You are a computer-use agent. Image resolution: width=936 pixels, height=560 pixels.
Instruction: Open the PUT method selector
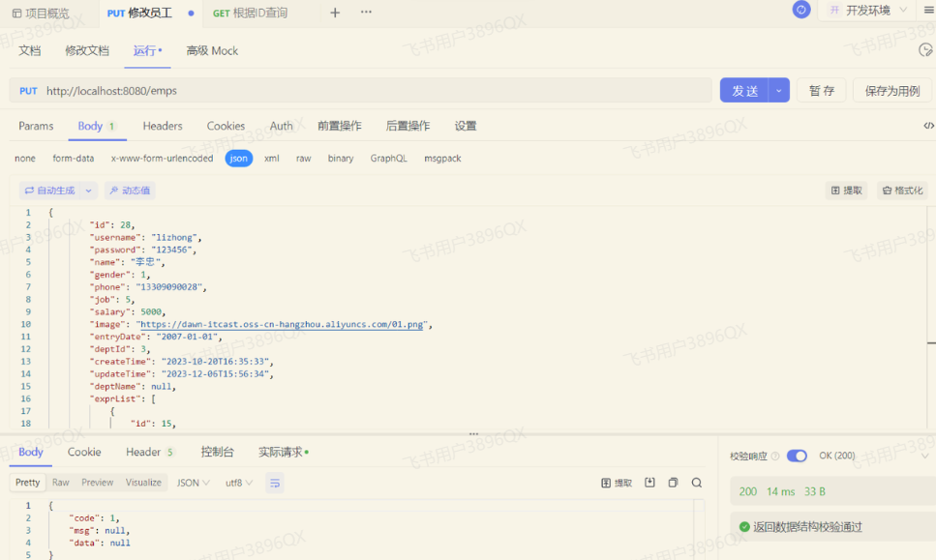[28, 91]
